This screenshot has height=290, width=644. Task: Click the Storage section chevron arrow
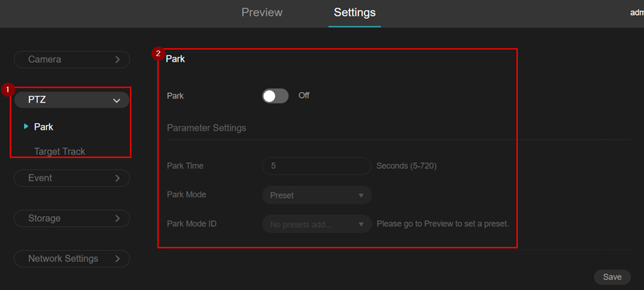tap(117, 218)
